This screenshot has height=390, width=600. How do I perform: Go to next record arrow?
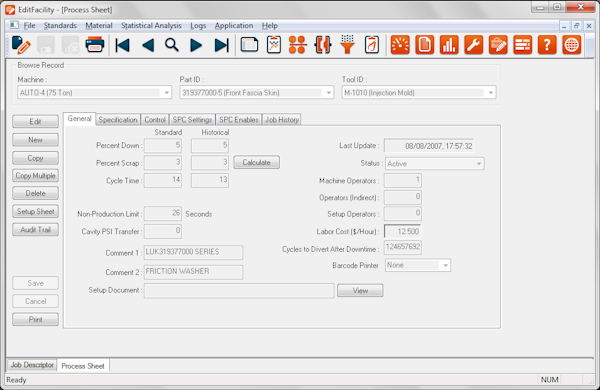196,45
